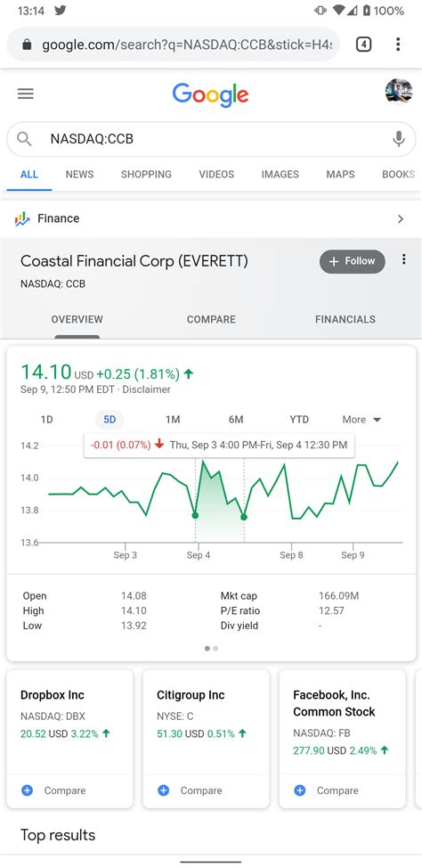
Task: Click the Coastal Financial Corp (EVERETT) title
Action: coord(134,261)
